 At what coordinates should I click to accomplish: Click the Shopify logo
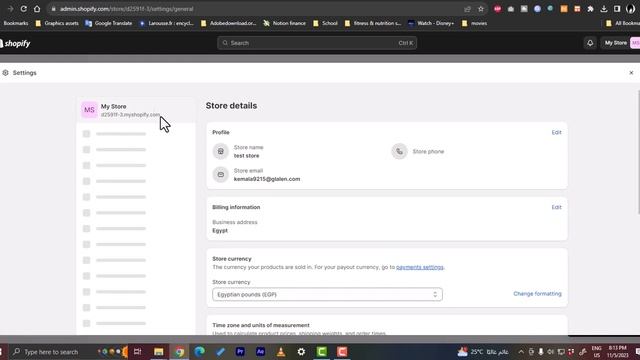pos(16,43)
